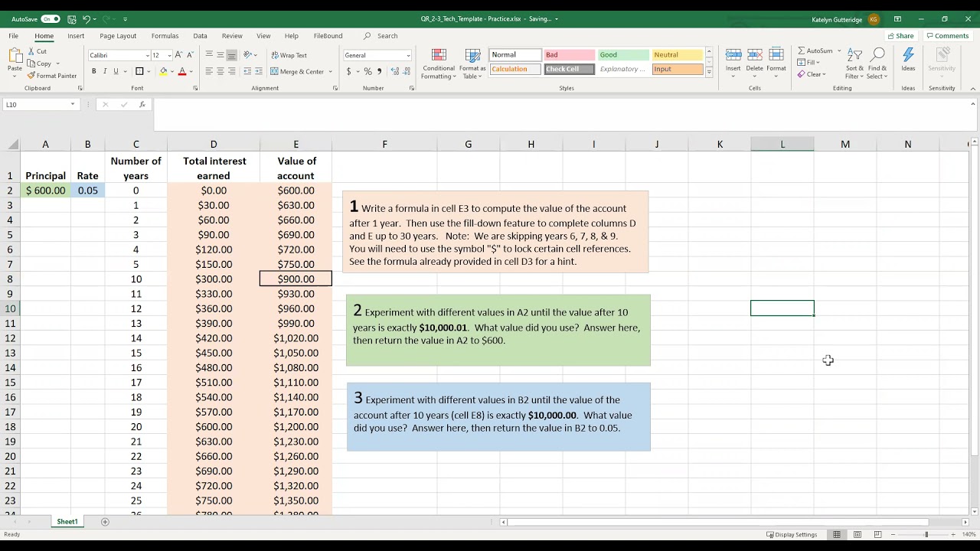Click the Decrease Decimal icon

(406, 71)
